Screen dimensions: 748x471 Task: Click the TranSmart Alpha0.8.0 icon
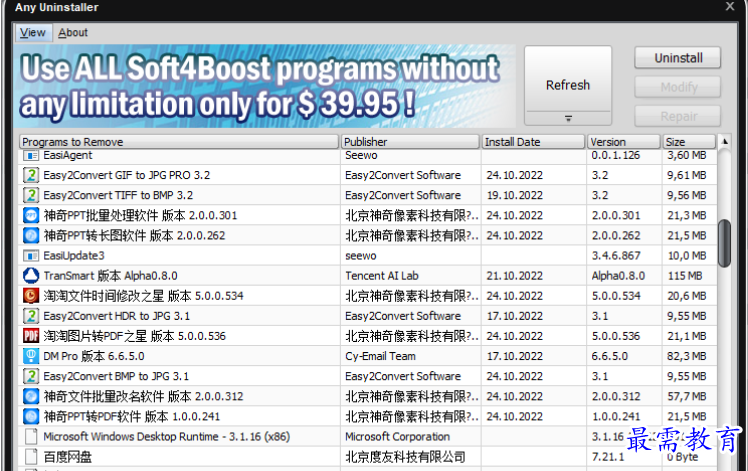[31, 276]
